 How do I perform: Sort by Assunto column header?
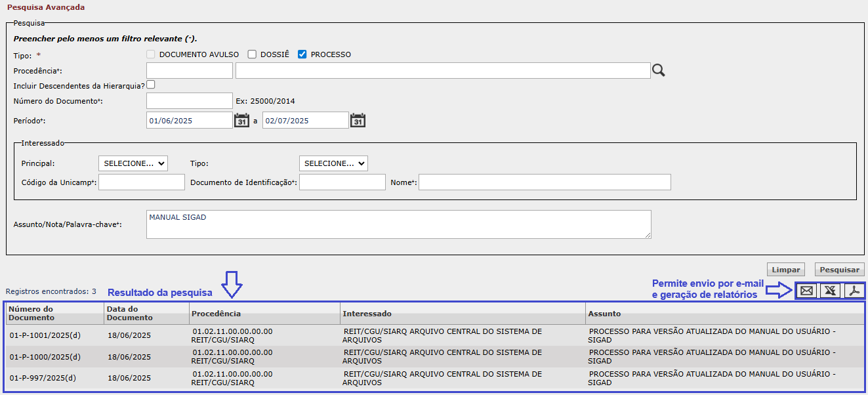coord(604,314)
